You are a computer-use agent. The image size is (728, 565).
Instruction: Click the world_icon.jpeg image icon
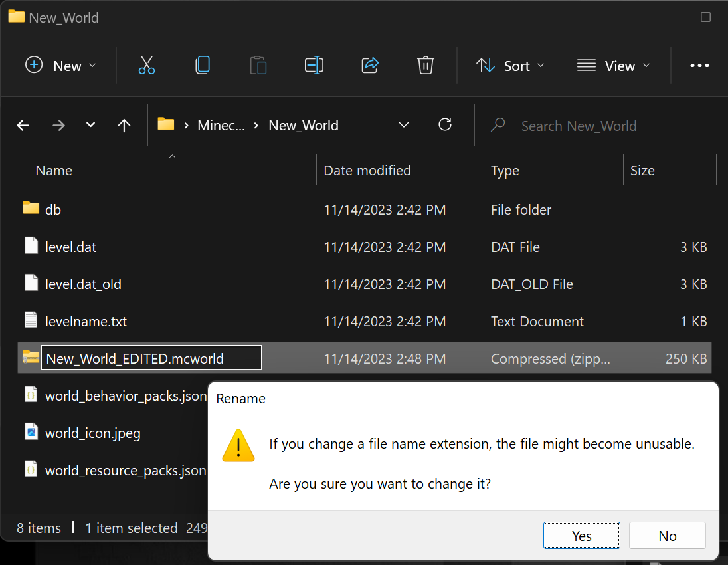[31, 431]
